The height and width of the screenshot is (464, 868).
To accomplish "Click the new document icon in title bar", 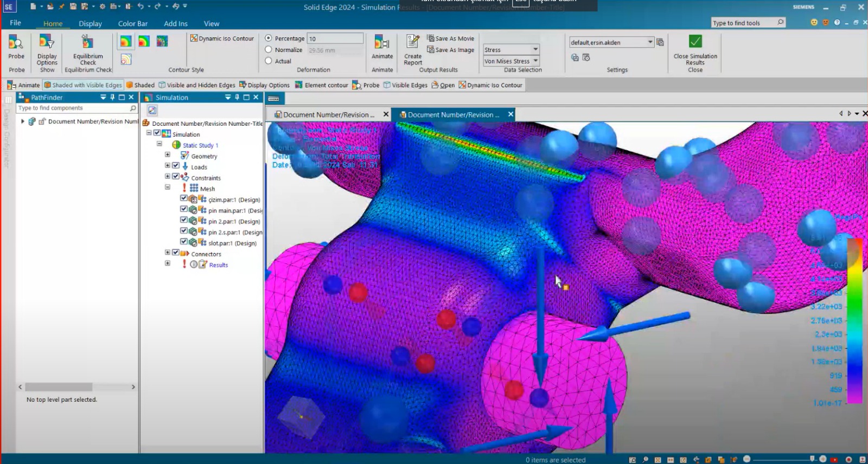I will [33, 7].
